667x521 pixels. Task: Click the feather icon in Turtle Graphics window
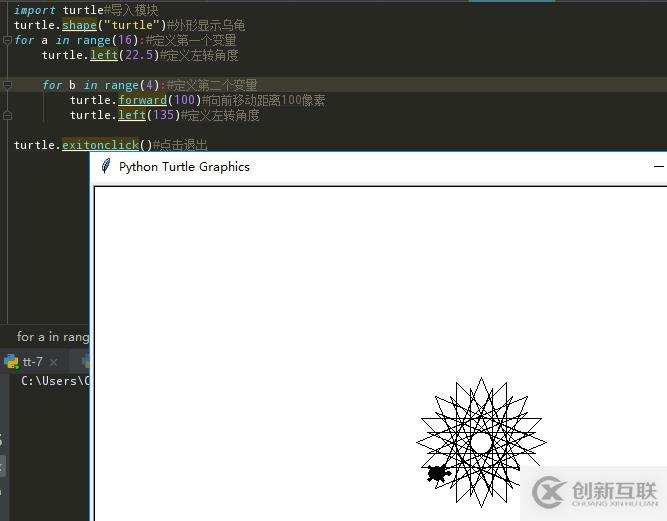106,166
